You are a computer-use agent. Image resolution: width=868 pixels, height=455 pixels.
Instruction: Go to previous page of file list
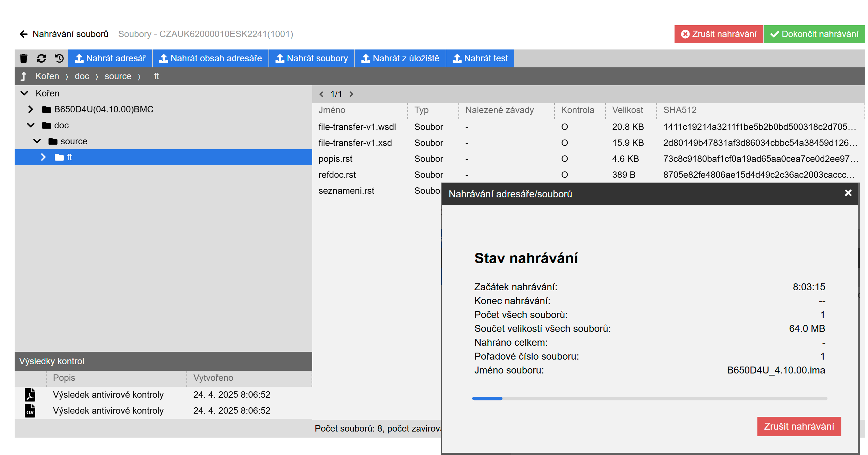tap(321, 94)
